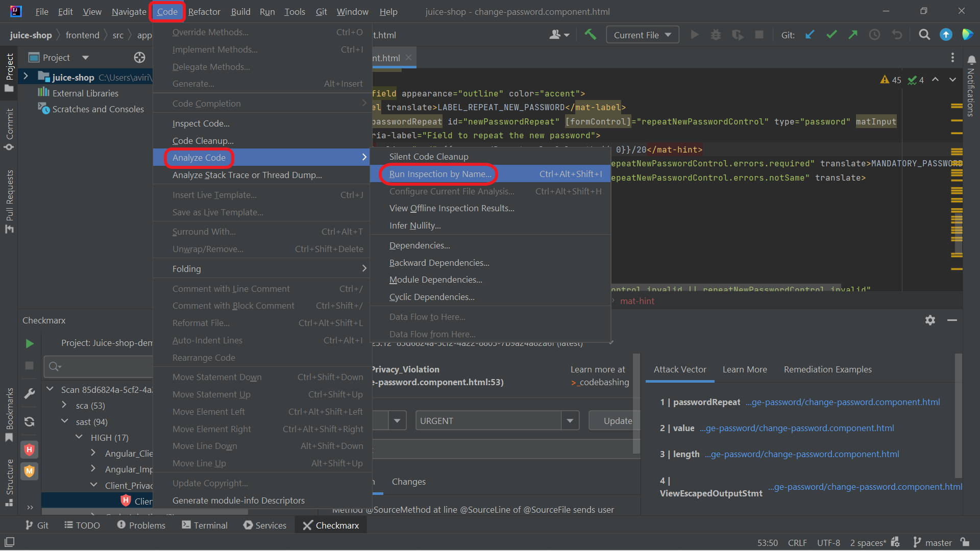Viewport: 980px width, 551px height.
Task: Select Run Inspection by Name menu item
Action: click(x=491, y=174)
